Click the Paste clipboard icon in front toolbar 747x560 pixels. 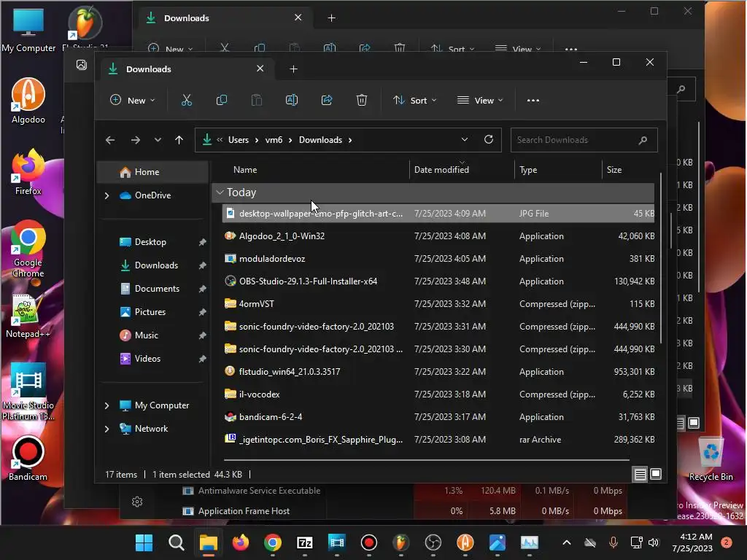coord(256,100)
